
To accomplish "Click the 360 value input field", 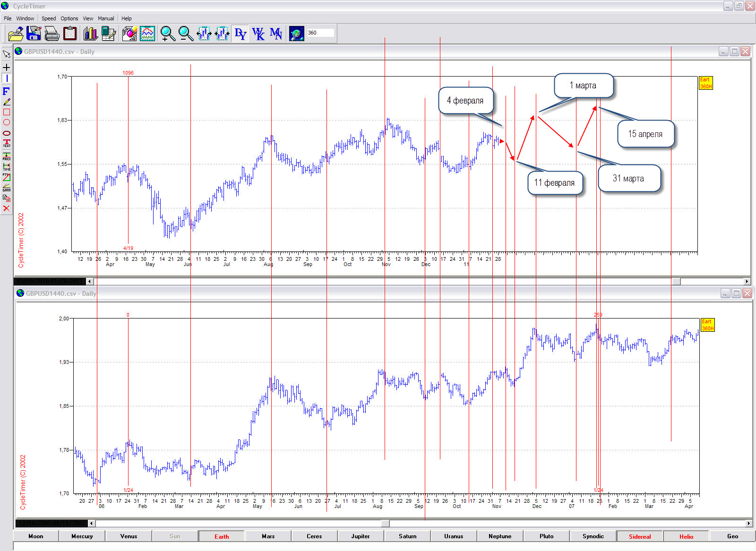I will click(x=320, y=33).
